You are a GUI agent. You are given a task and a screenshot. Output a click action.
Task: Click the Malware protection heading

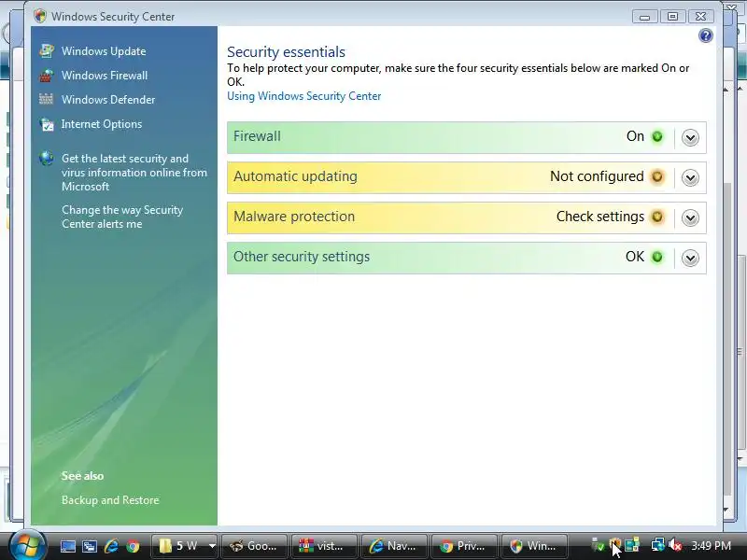[294, 217]
